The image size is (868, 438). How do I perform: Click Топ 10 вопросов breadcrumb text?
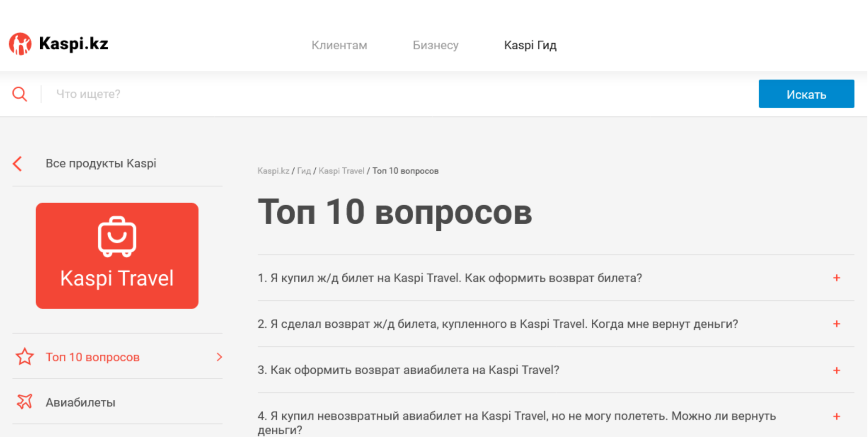[405, 171]
